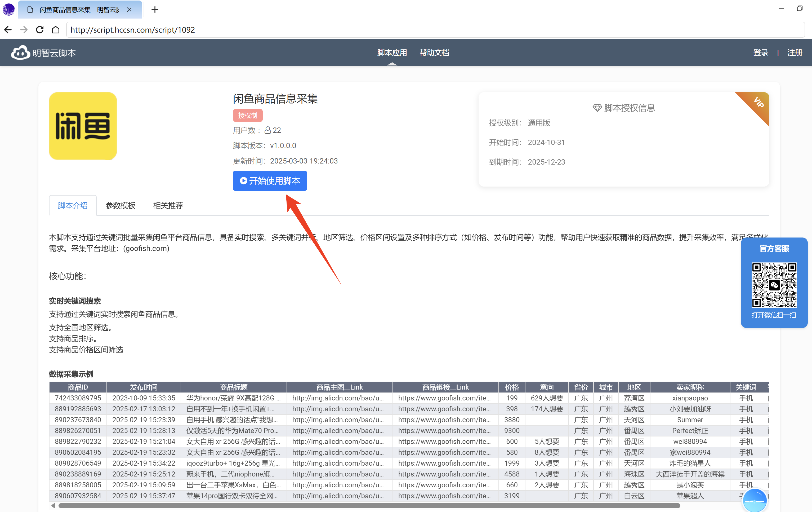Click the 脚本版本 v1.0.0.0 text
Image resolution: width=812 pixels, height=512 pixels.
(x=264, y=145)
